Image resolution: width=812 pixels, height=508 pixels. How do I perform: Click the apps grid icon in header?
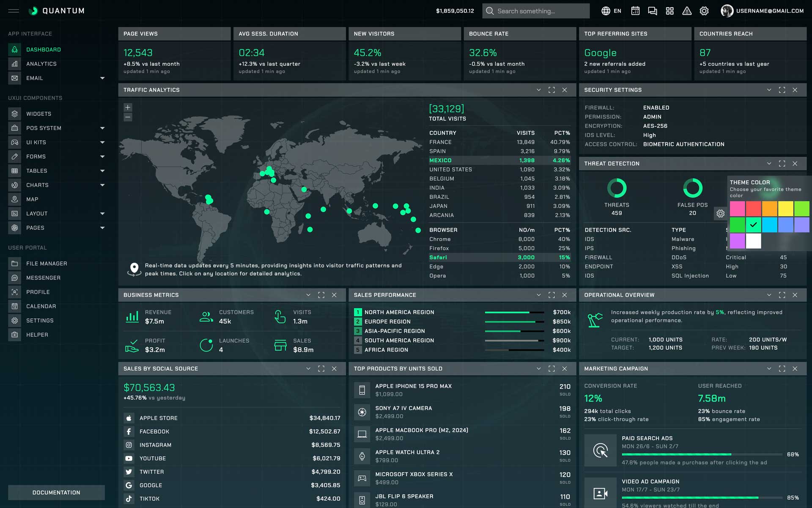(669, 11)
